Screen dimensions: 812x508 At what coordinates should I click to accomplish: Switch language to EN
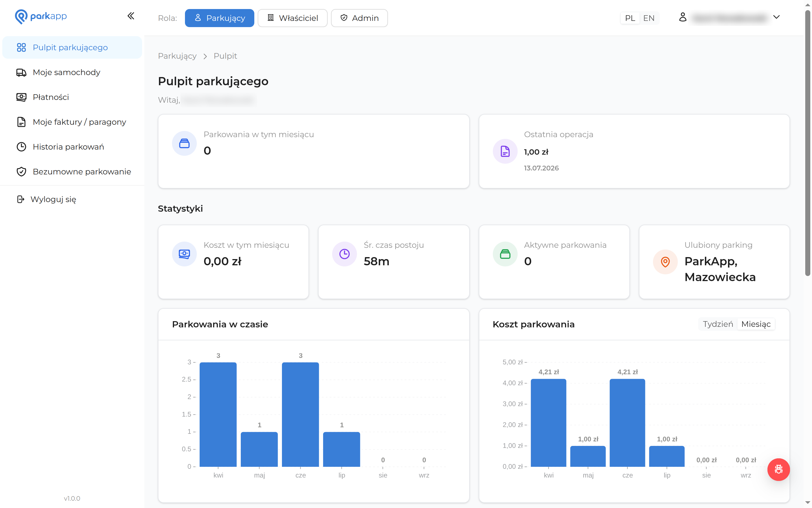(x=648, y=18)
